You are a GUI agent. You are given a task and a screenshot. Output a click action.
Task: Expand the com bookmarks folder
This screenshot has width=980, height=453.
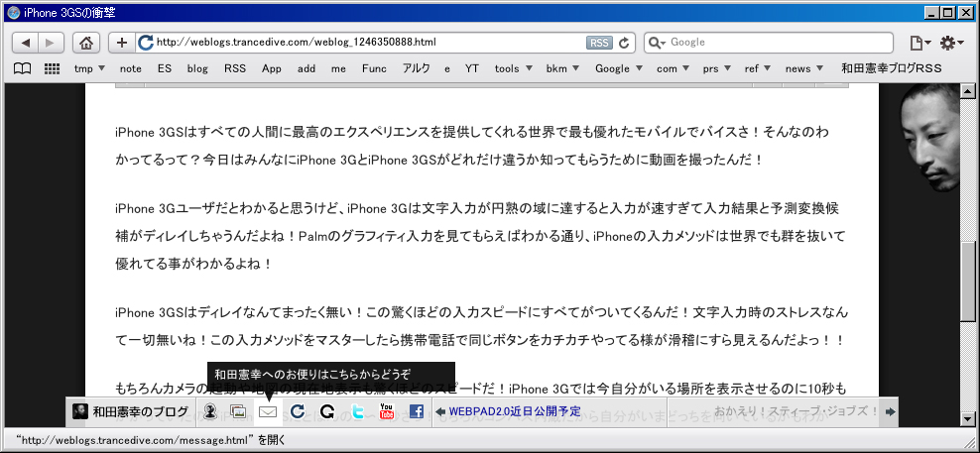pos(673,68)
